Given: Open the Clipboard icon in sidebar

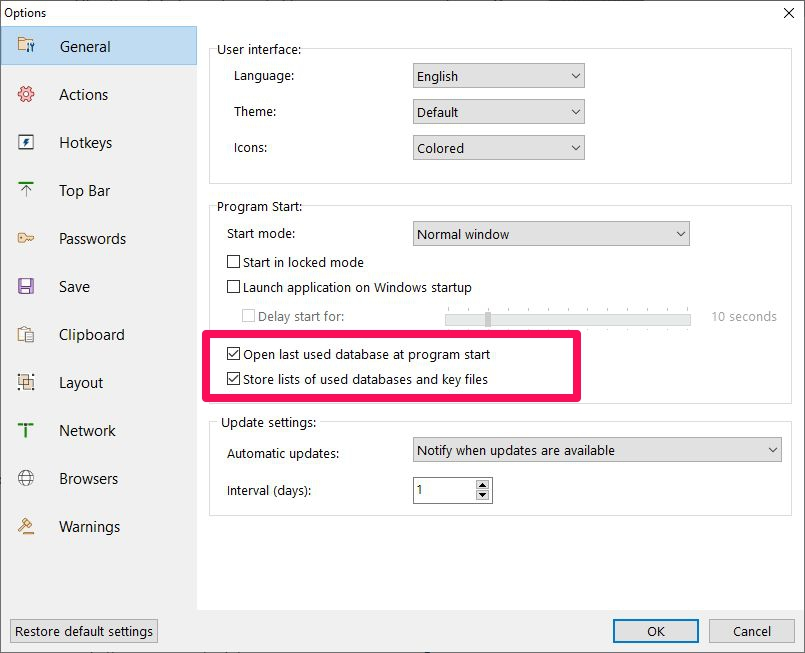Looking at the screenshot, I should (26, 334).
